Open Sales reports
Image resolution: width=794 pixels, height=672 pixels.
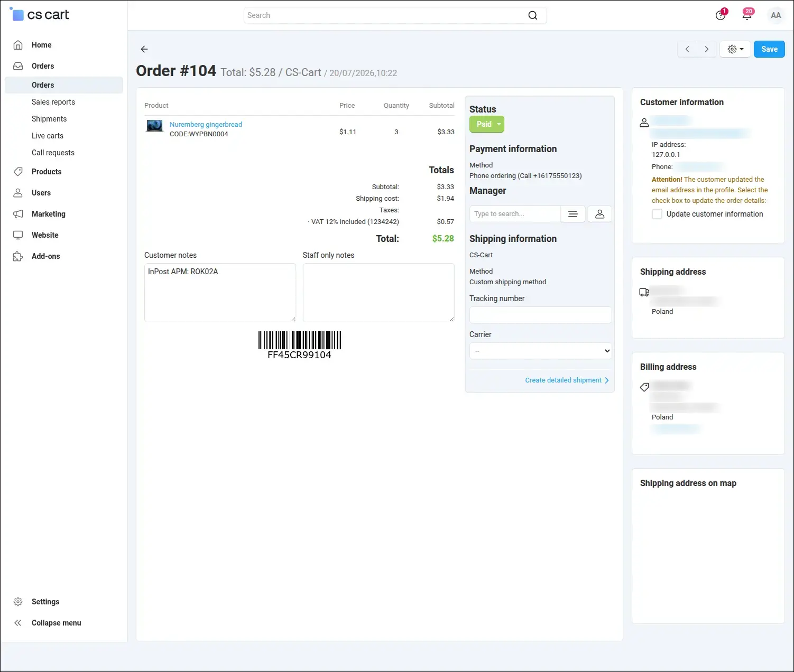tap(53, 102)
